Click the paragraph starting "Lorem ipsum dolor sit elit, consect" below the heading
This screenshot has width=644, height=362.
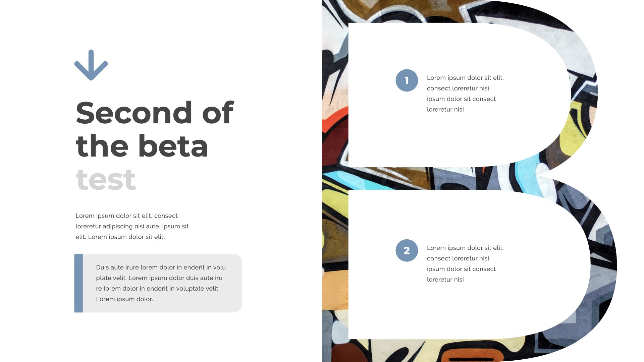[x=132, y=226]
